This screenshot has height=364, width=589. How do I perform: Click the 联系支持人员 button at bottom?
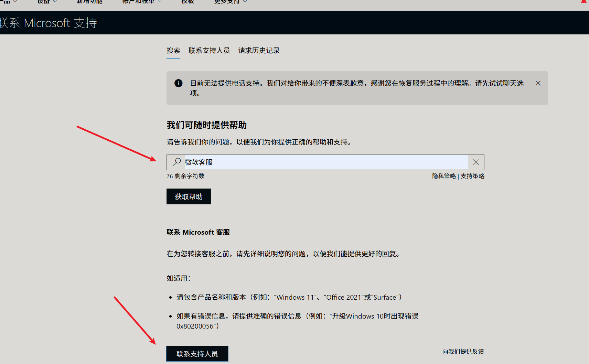tap(197, 353)
